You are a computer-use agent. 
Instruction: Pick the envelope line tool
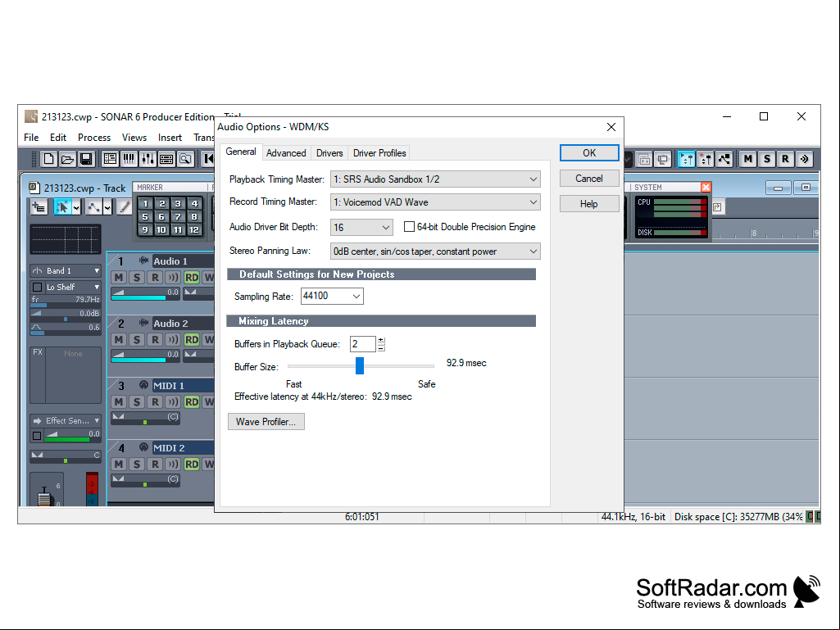click(93, 206)
